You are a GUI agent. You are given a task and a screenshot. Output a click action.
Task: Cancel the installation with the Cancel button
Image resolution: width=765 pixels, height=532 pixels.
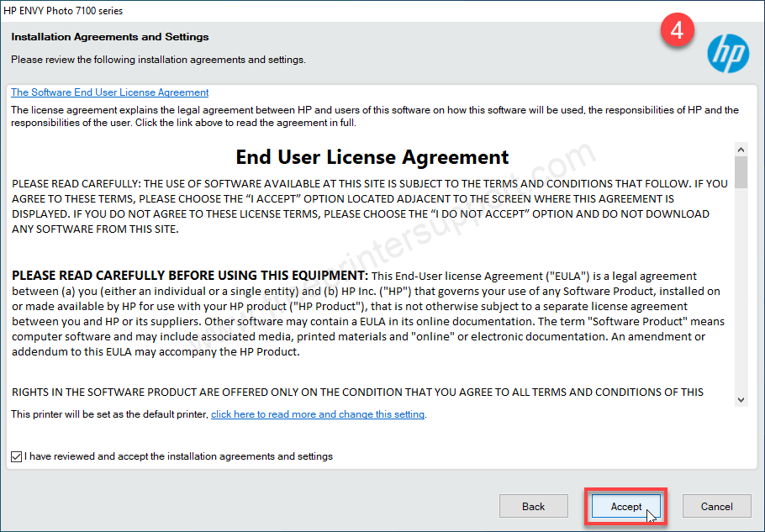pyautogui.click(x=716, y=507)
